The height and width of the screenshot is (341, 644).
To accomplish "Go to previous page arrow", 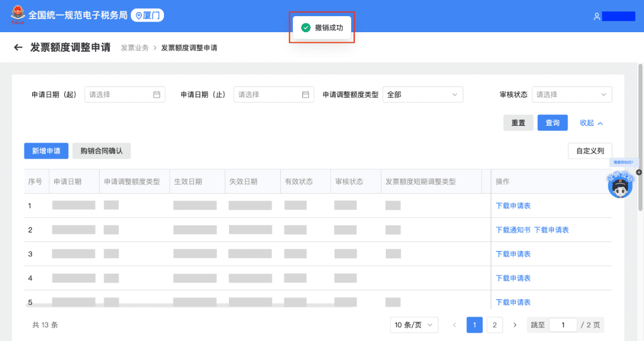I will (x=454, y=325).
